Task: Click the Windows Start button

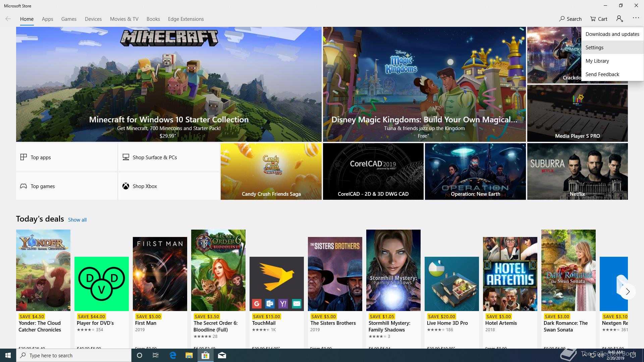Action: tap(8, 355)
